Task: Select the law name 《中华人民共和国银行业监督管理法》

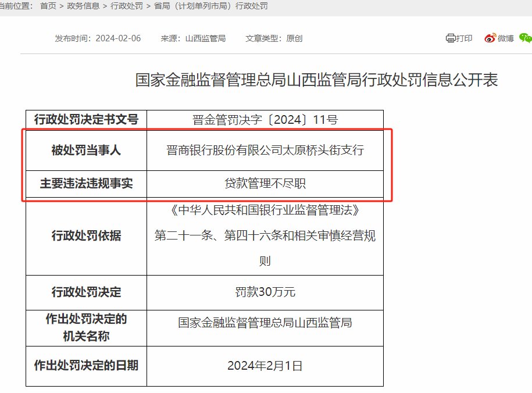Action: point(265,210)
